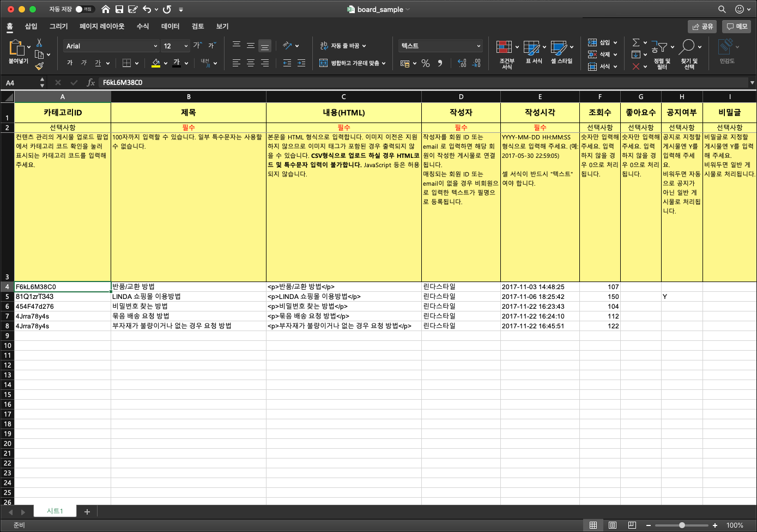757x532 pixels.
Task: Select the Format Painter brush icon
Action: click(39, 66)
